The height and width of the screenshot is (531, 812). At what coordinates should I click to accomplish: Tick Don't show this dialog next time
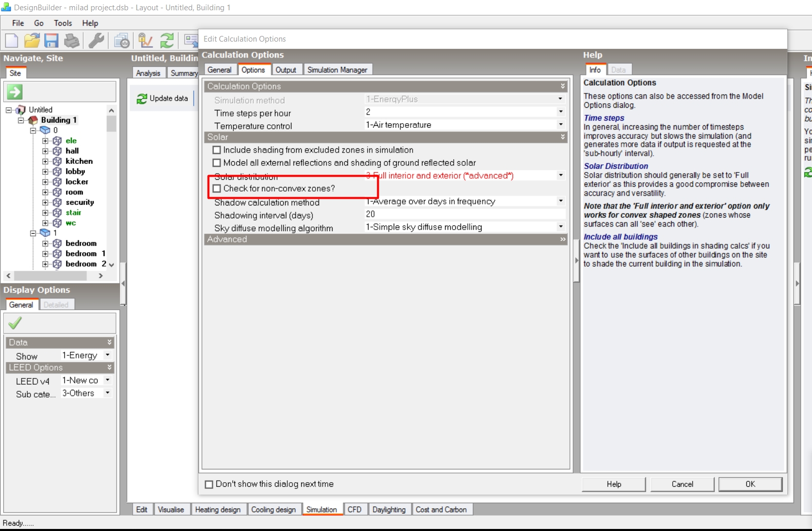pyautogui.click(x=209, y=484)
